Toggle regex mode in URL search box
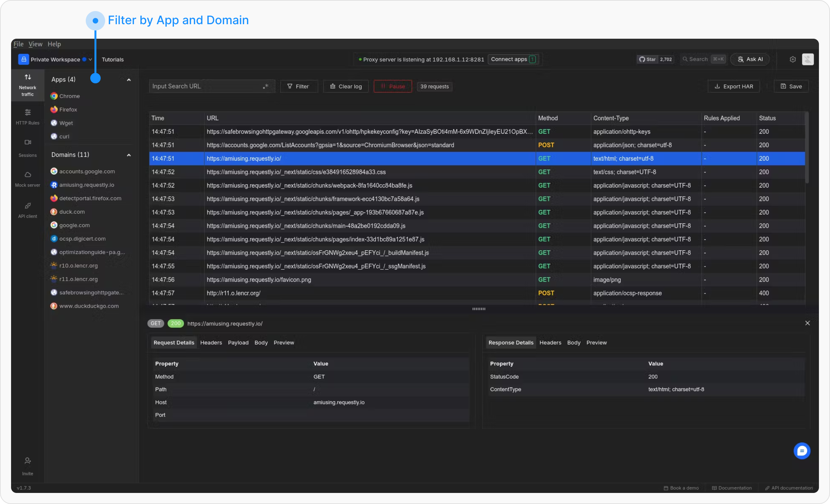 tap(266, 86)
